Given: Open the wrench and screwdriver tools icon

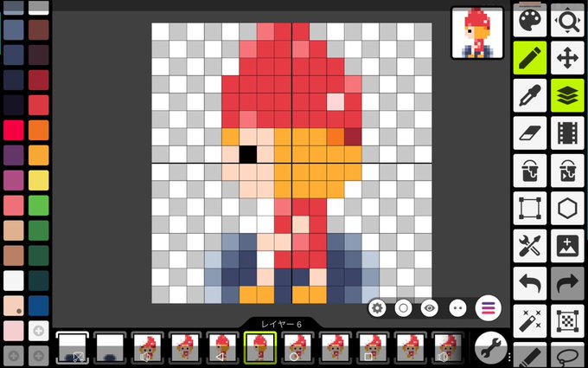Looking at the screenshot, I should 530,245.
